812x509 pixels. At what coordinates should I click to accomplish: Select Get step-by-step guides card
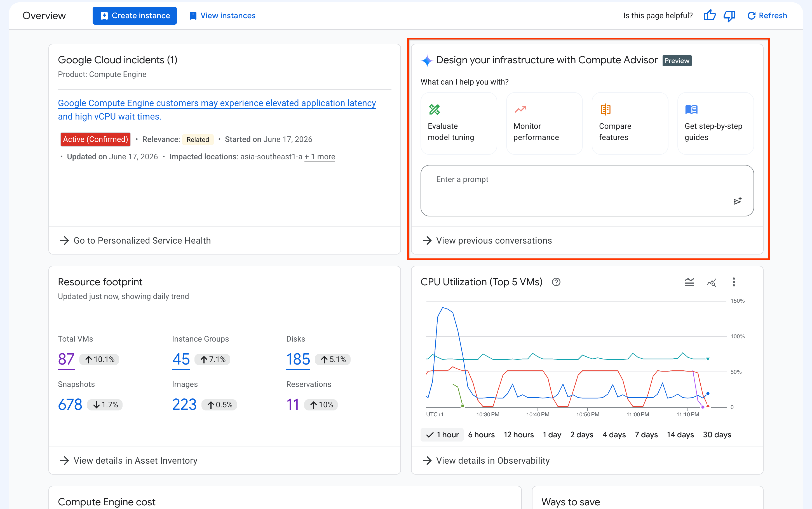pos(715,123)
